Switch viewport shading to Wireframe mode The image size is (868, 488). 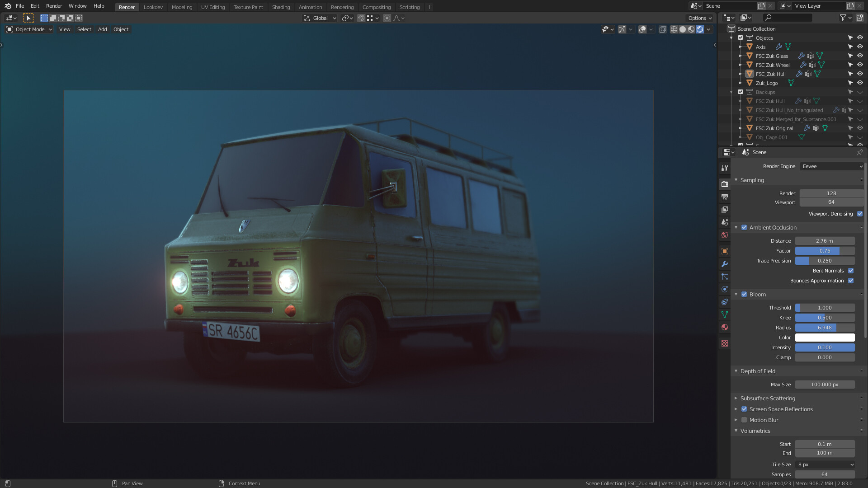tap(674, 29)
